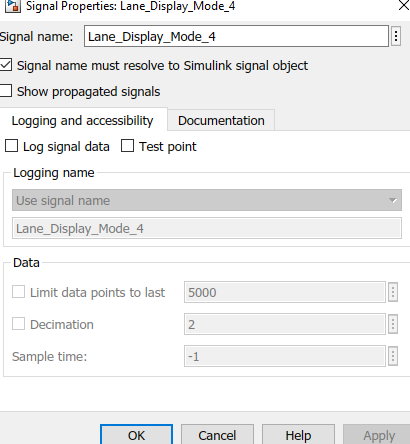Screen dimensions: 410x444
Task: Open the Use signal name dropdown
Action: pos(207,200)
